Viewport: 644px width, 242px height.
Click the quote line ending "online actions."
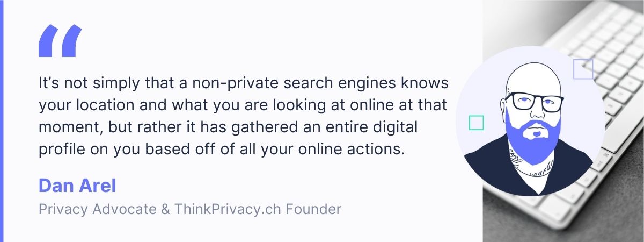[221, 148]
